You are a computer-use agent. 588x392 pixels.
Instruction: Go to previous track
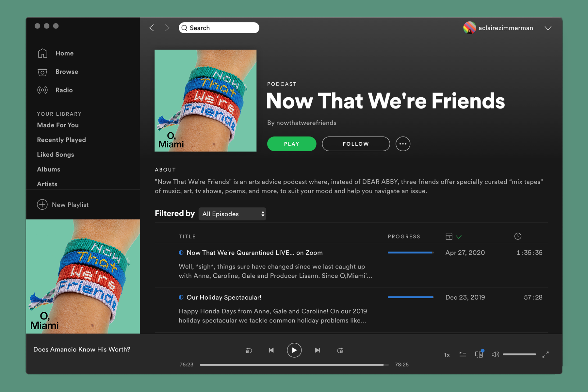271,350
